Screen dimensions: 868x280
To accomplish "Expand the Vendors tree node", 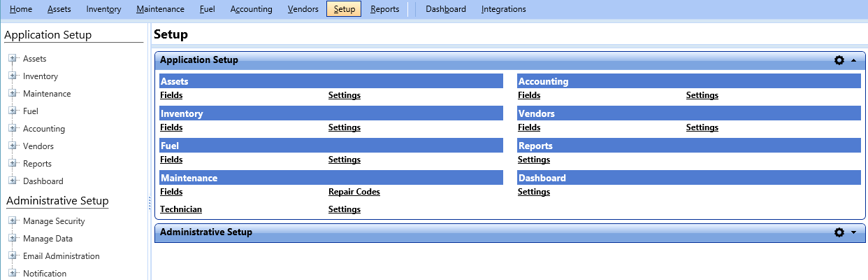I will point(13,146).
